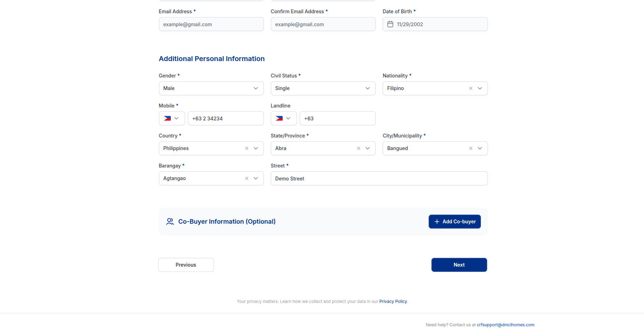Expand the Nationality dropdown chevron
The width and height of the screenshot is (644, 335).
coord(480,88)
